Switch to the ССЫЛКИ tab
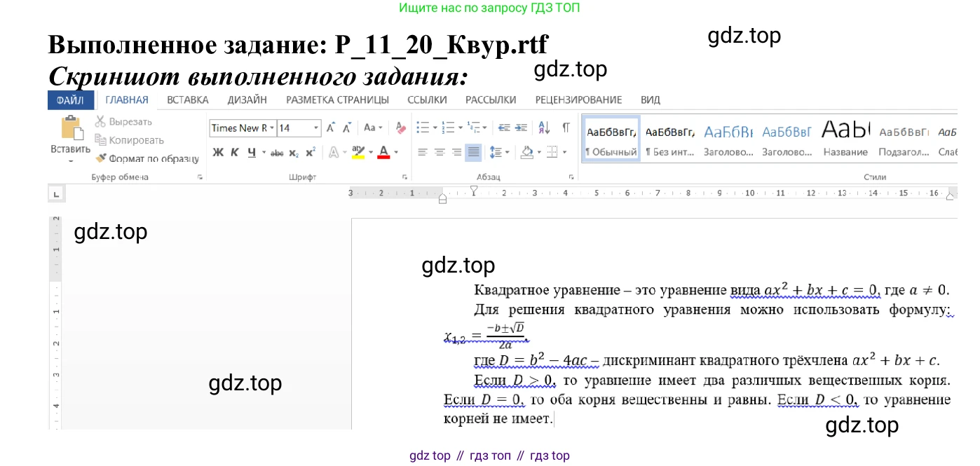The height and width of the screenshot is (466, 980). point(427,100)
